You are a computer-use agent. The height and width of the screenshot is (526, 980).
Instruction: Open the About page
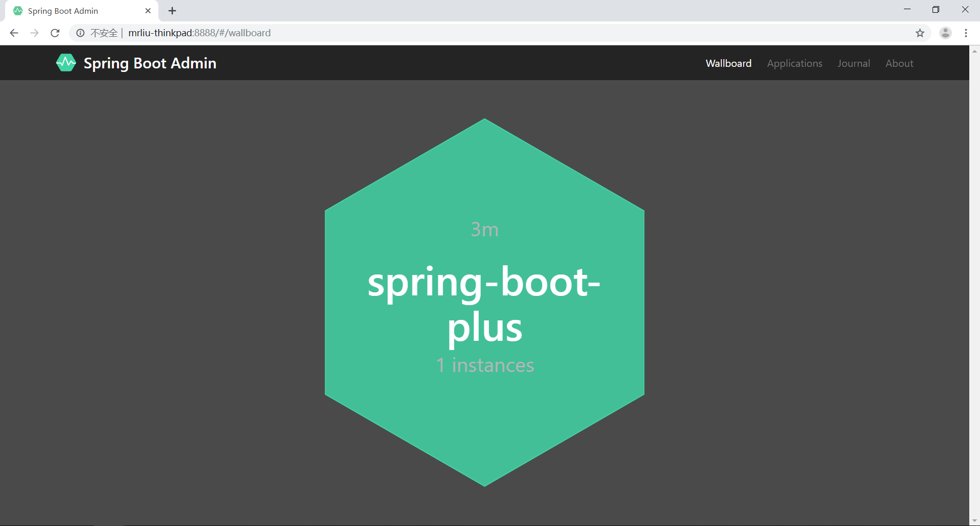tap(899, 63)
